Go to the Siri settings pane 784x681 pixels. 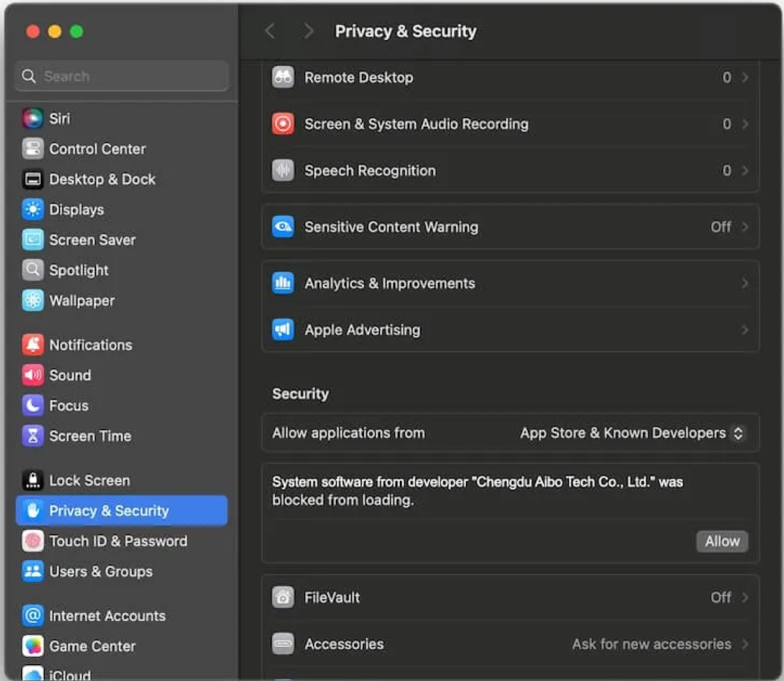[122, 118]
